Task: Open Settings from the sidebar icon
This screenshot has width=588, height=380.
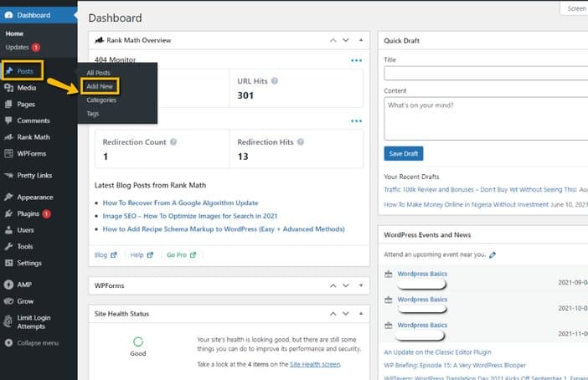Action: pos(8,263)
